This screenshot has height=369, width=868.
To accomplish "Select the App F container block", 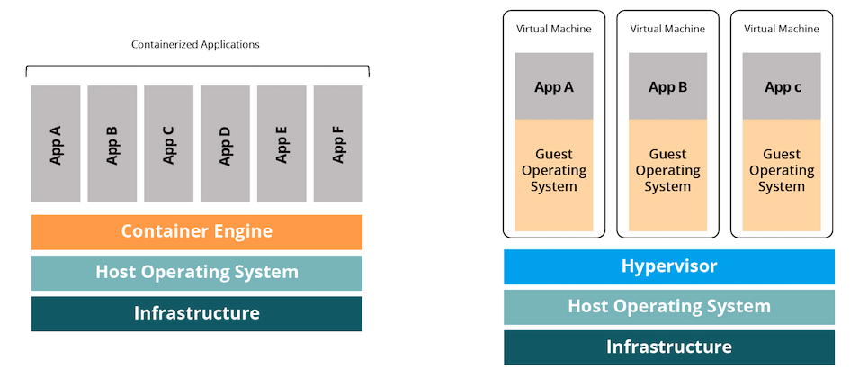I will pyautogui.click(x=338, y=144).
